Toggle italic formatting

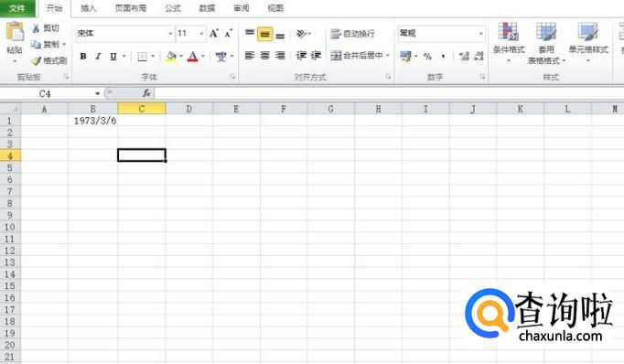[x=98, y=57]
